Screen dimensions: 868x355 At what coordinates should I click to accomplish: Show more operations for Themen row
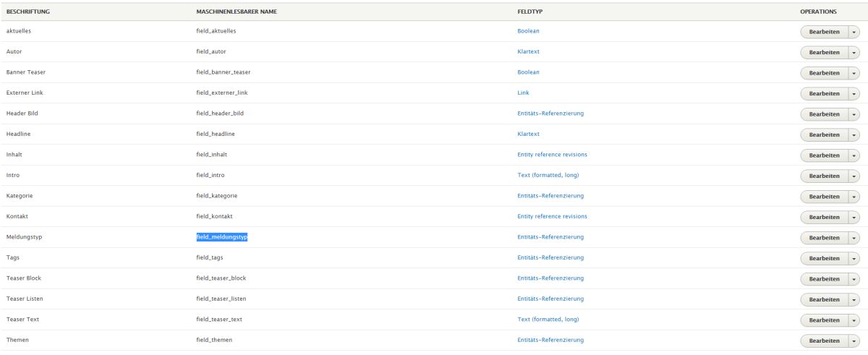point(854,341)
